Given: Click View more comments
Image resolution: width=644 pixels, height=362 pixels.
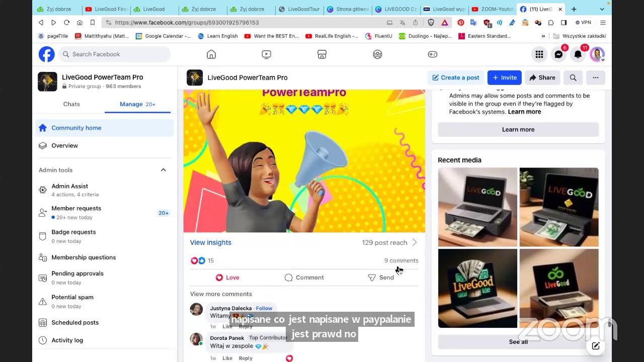Looking at the screenshot, I should click(x=221, y=294).
